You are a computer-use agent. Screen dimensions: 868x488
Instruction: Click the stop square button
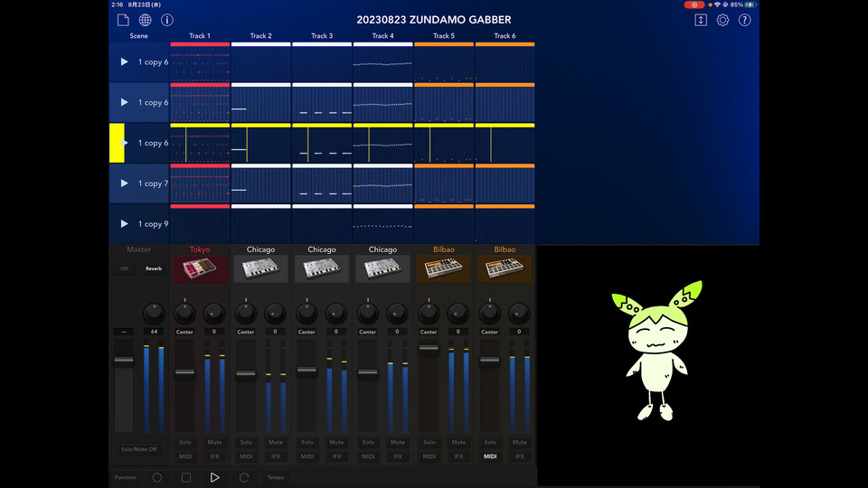coord(186,477)
